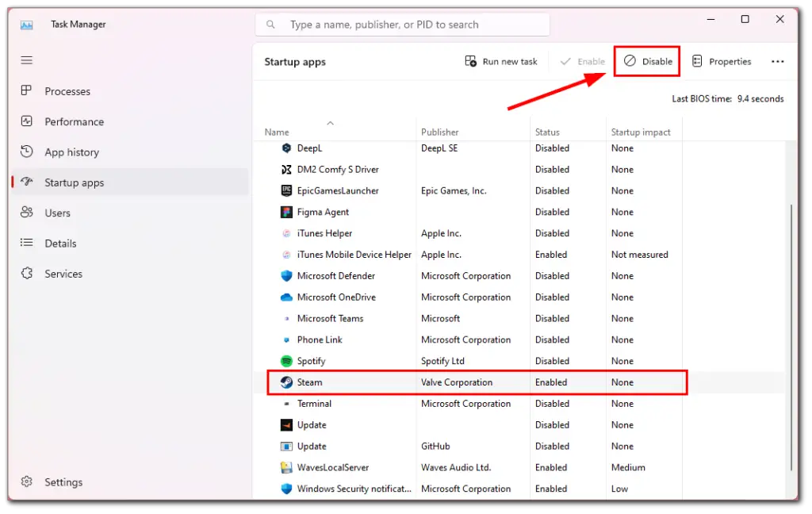812x514 pixels.
Task: Open Task Manager Settings
Action: point(63,482)
